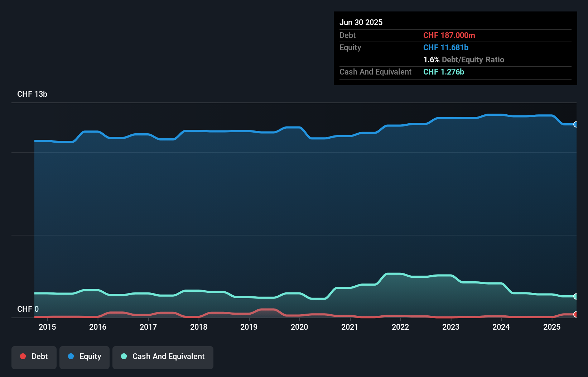Click the 2015 x-axis year label
588x377 pixels.
click(47, 327)
